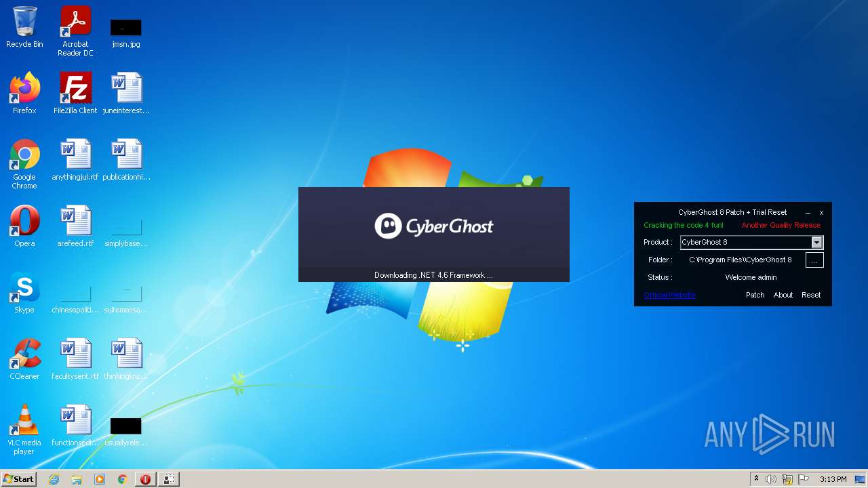Select the usuallyrele desktop file
This screenshot has height=488, width=868.
coord(126,431)
